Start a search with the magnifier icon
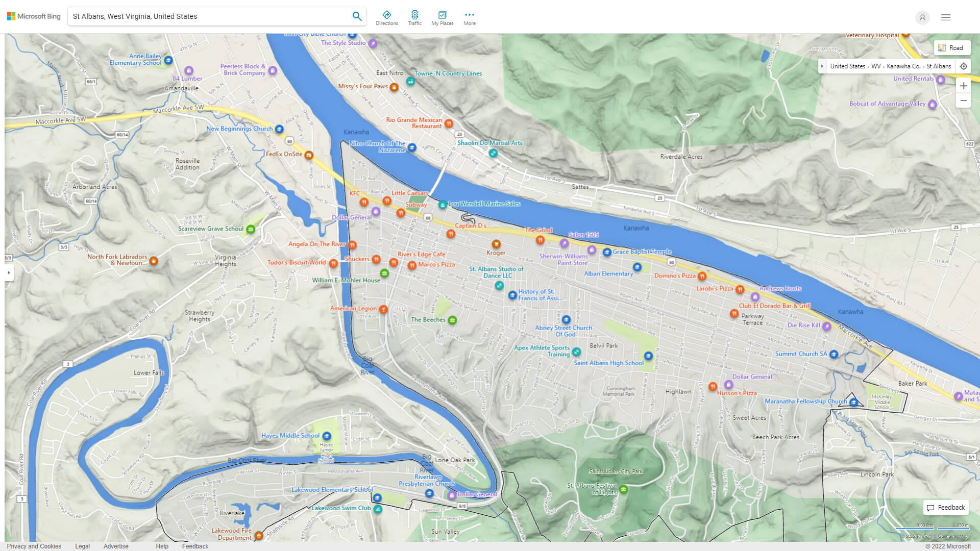This screenshot has width=980, height=551. (x=357, y=16)
